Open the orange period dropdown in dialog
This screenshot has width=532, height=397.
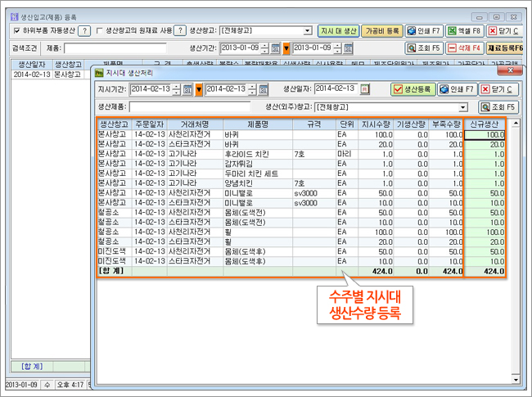pyautogui.click(x=199, y=89)
